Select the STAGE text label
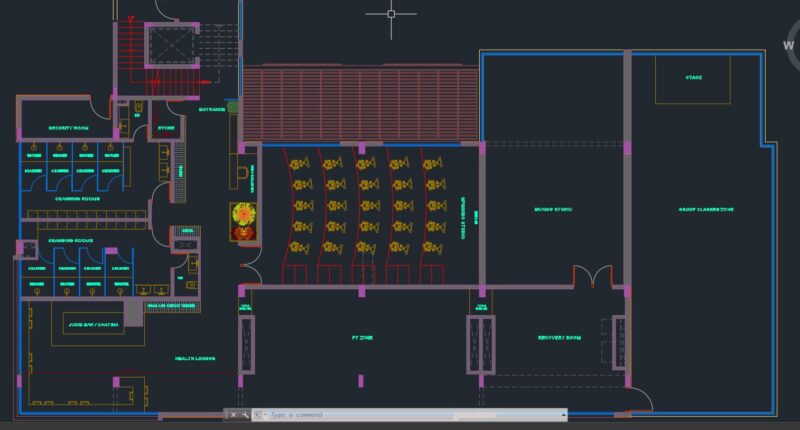This screenshot has width=800, height=430. pos(693,78)
